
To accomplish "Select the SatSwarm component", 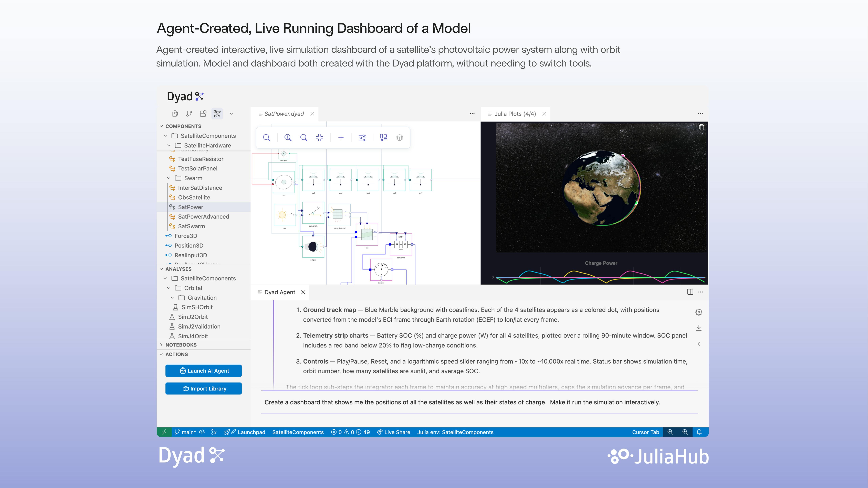I will pos(191,226).
